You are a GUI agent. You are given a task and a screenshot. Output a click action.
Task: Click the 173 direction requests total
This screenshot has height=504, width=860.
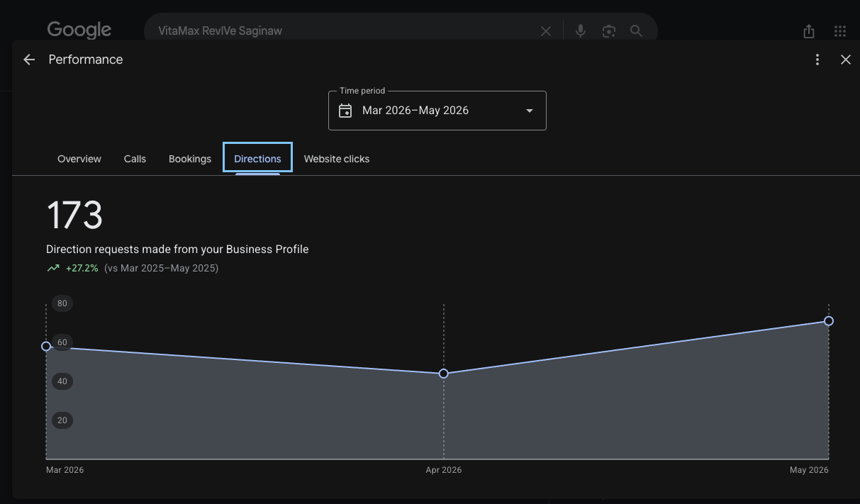click(x=74, y=215)
